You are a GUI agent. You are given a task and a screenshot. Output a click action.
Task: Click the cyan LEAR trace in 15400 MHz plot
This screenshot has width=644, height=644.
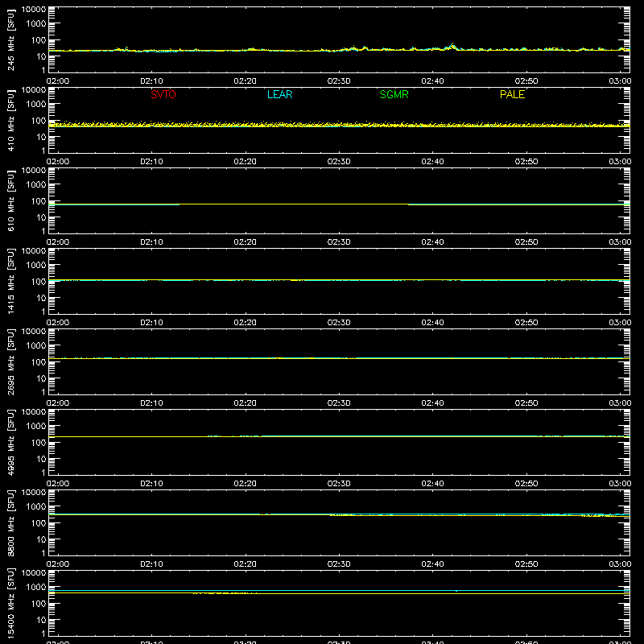coord(339,591)
